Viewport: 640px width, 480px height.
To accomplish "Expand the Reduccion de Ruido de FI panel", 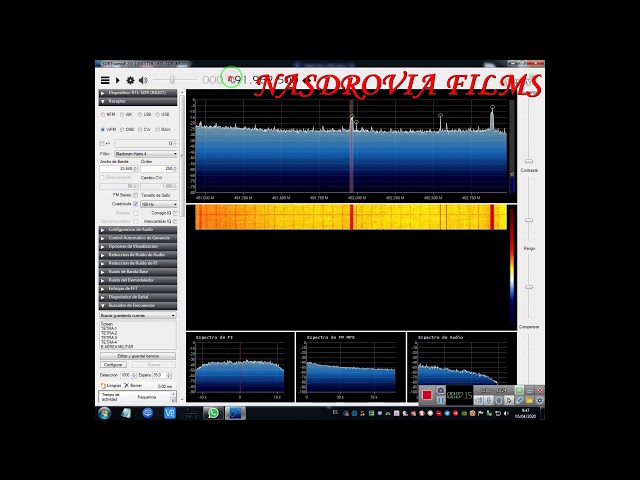I will (x=138, y=263).
